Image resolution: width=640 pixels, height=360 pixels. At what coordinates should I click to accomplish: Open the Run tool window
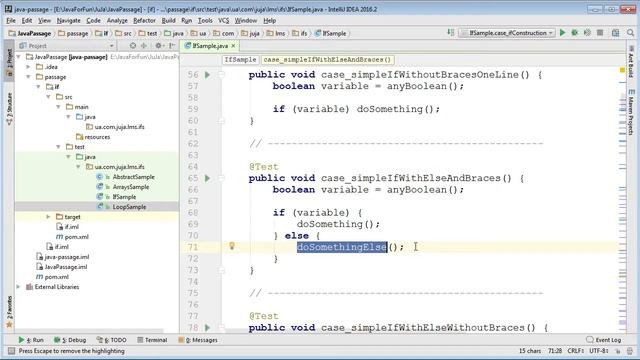[x=31, y=340]
